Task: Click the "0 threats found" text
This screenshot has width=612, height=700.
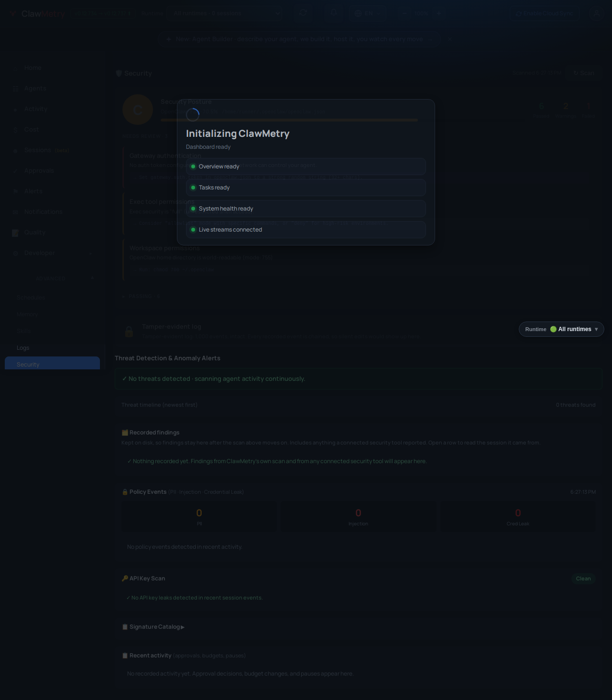Action: pyautogui.click(x=576, y=405)
